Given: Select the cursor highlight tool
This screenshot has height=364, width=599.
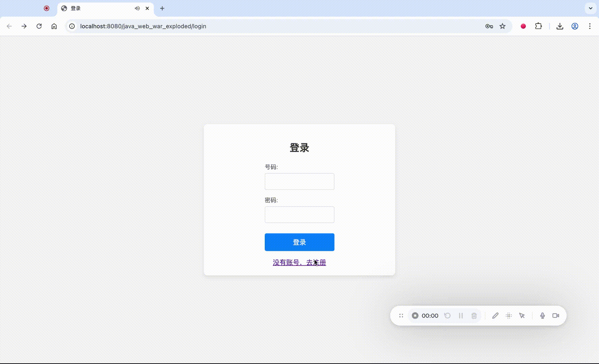Looking at the screenshot, I should [x=521, y=315].
